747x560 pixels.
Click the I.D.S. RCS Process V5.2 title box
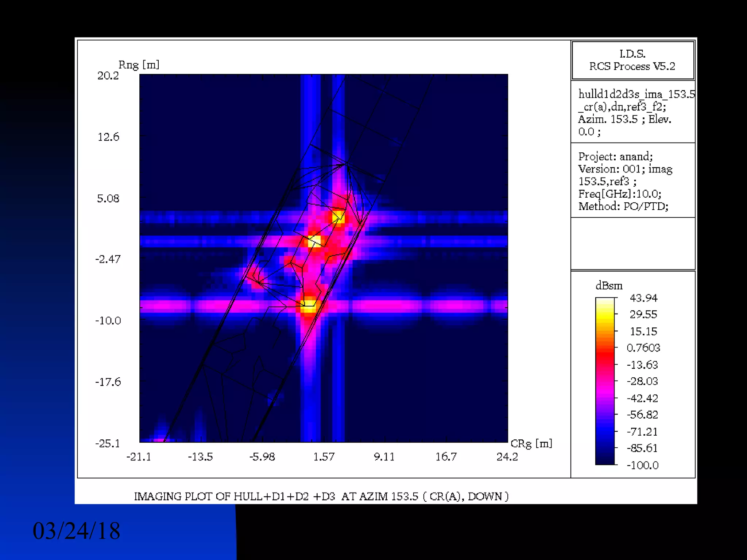click(632, 60)
